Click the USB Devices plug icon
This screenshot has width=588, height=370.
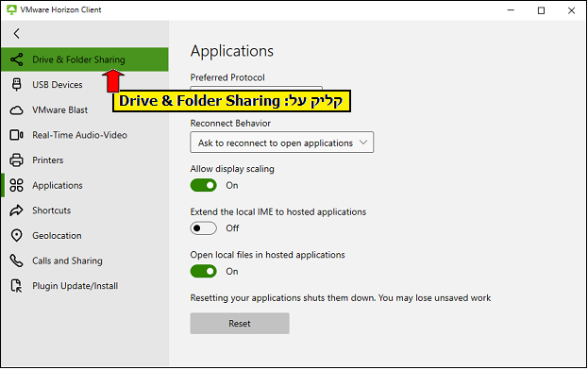click(16, 85)
